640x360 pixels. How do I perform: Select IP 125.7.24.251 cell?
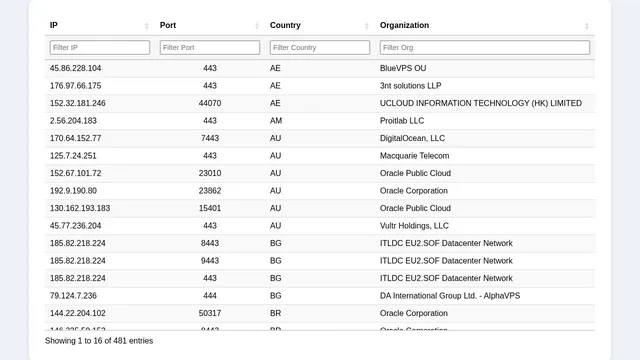73,156
